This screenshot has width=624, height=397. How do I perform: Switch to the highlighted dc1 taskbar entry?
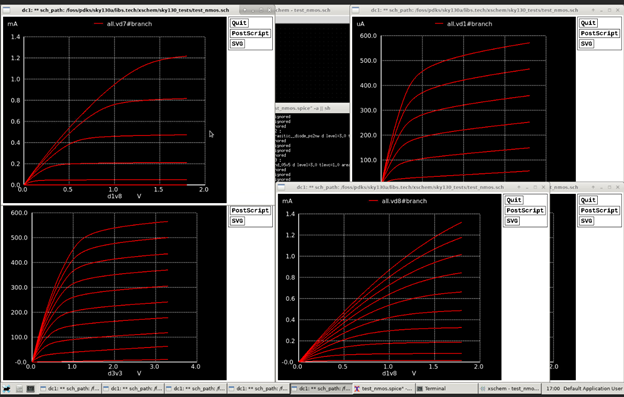tap(321, 389)
